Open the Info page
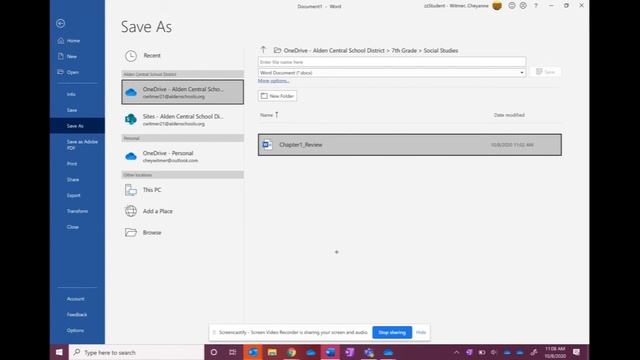The height and width of the screenshot is (360, 640). click(x=71, y=94)
